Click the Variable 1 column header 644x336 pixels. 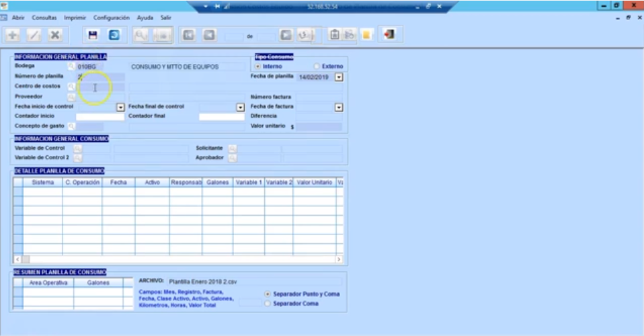(249, 182)
